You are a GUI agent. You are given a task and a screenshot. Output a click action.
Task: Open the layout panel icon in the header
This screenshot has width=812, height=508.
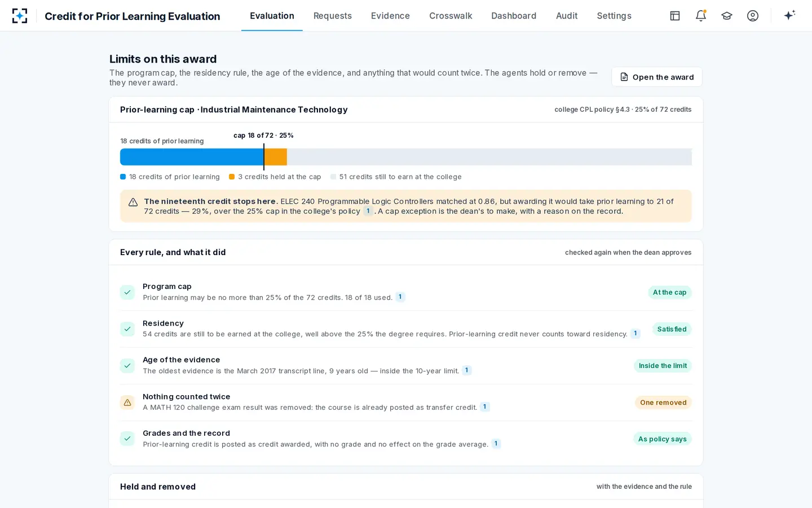(675, 16)
